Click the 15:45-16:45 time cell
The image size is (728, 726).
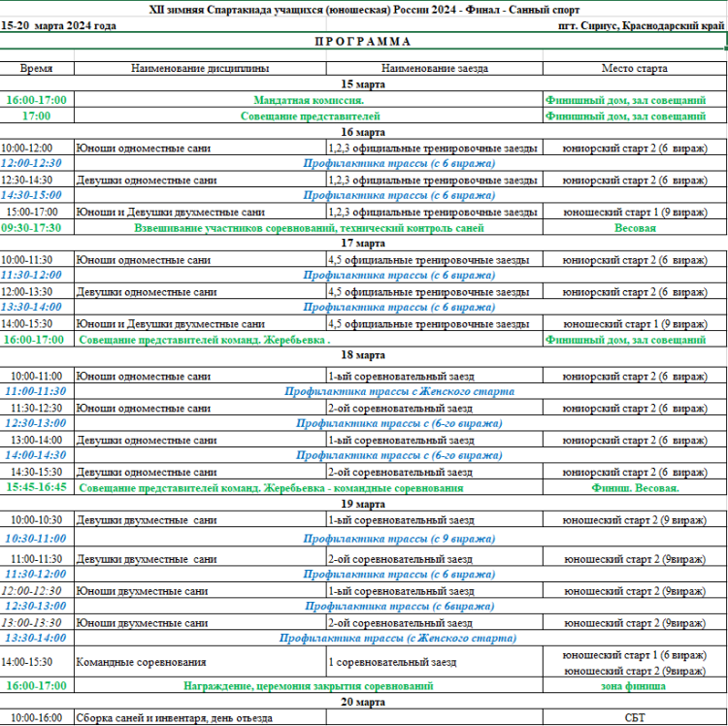(36, 487)
